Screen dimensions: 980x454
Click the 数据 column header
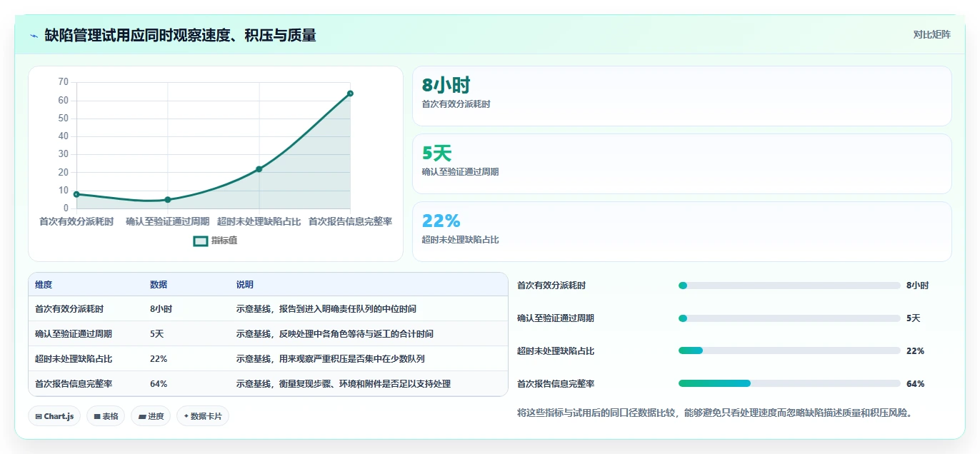coord(159,285)
